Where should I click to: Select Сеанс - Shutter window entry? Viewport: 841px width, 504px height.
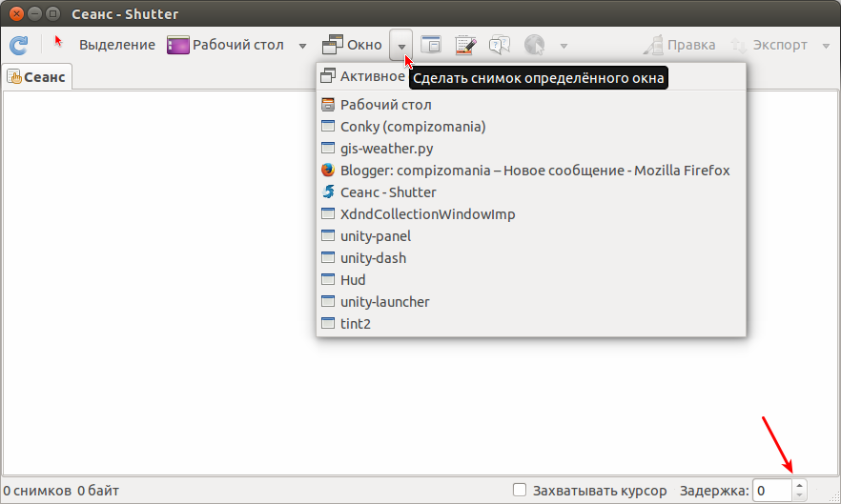pos(531,192)
